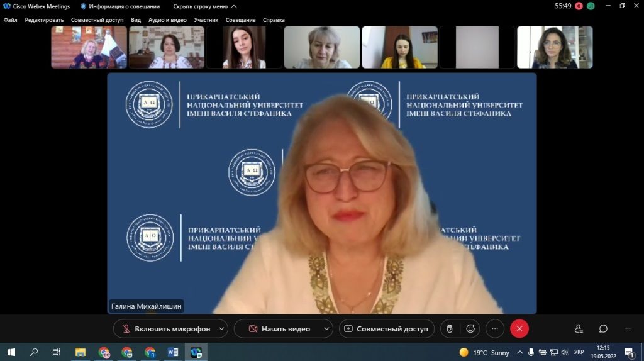This screenshot has width=644, height=361.
Task: Unmute with the Включить микрофон button
Action: tap(165, 328)
